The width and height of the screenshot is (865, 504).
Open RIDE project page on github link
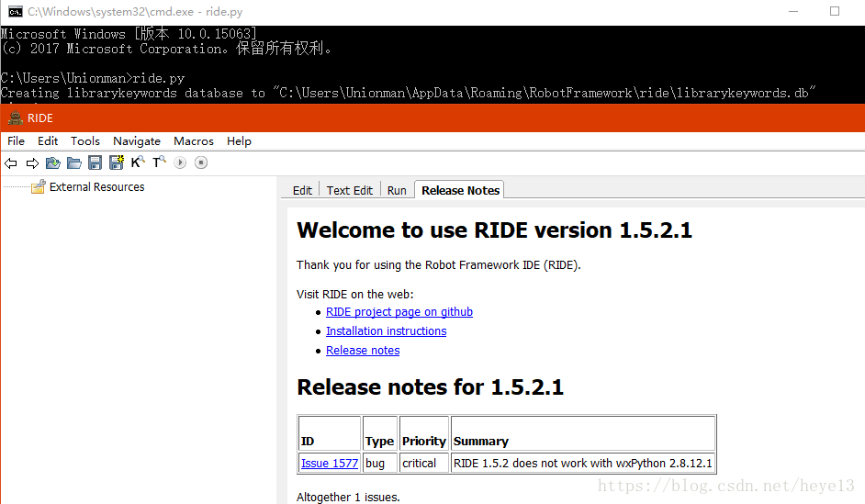(399, 312)
